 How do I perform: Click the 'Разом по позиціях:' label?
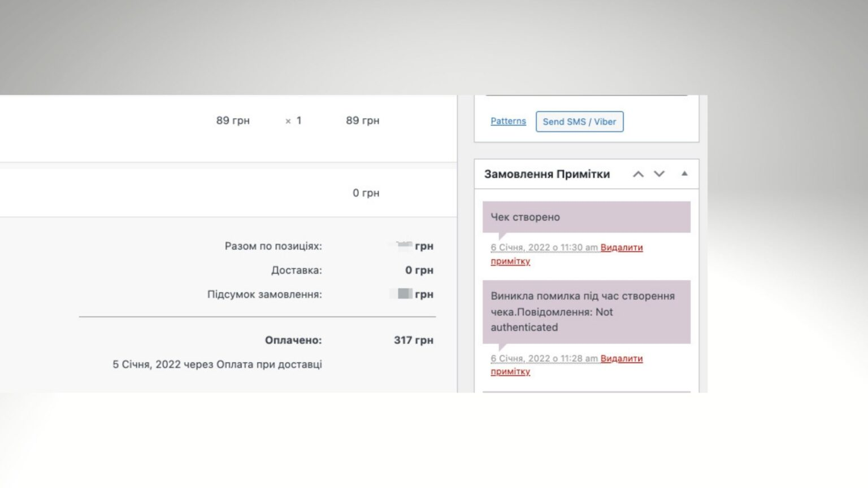click(x=274, y=246)
